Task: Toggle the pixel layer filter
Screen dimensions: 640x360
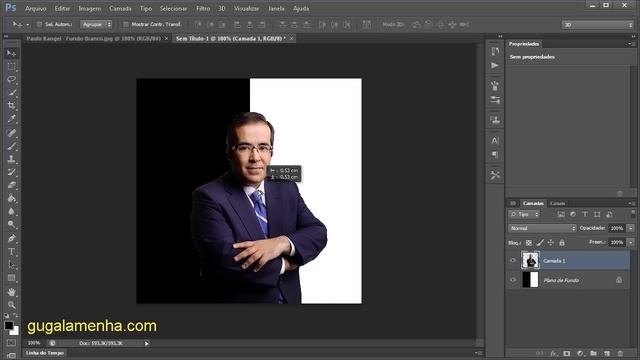Action: click(x=561, y=214)
